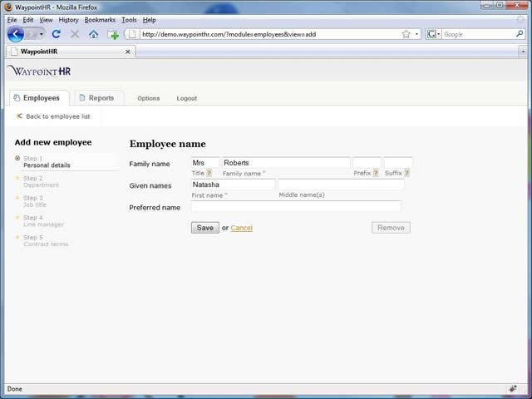Viewport: 532px width, 399px height.
Task: Open the address bar history dropdown
Action: [x=416, y=34]
